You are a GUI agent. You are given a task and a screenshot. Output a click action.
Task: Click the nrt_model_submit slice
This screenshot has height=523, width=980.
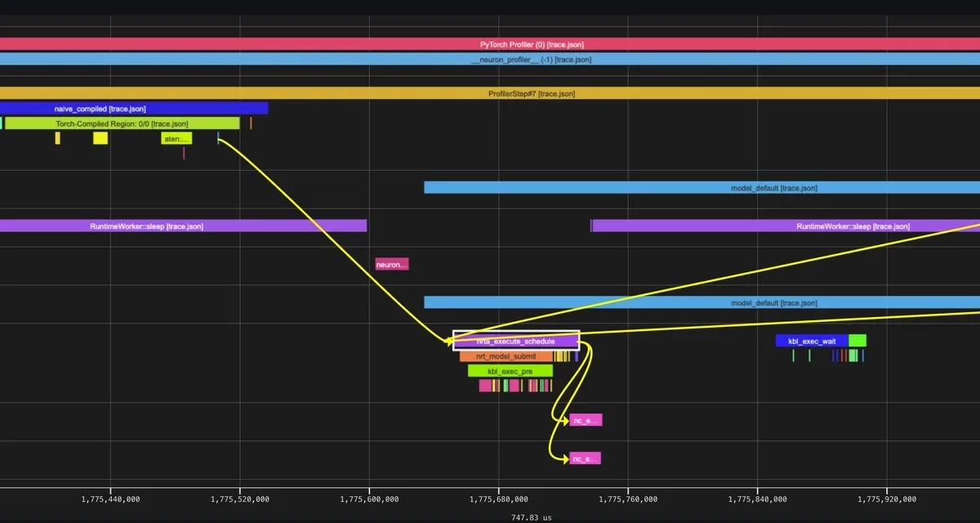click(x=506, y=356)
